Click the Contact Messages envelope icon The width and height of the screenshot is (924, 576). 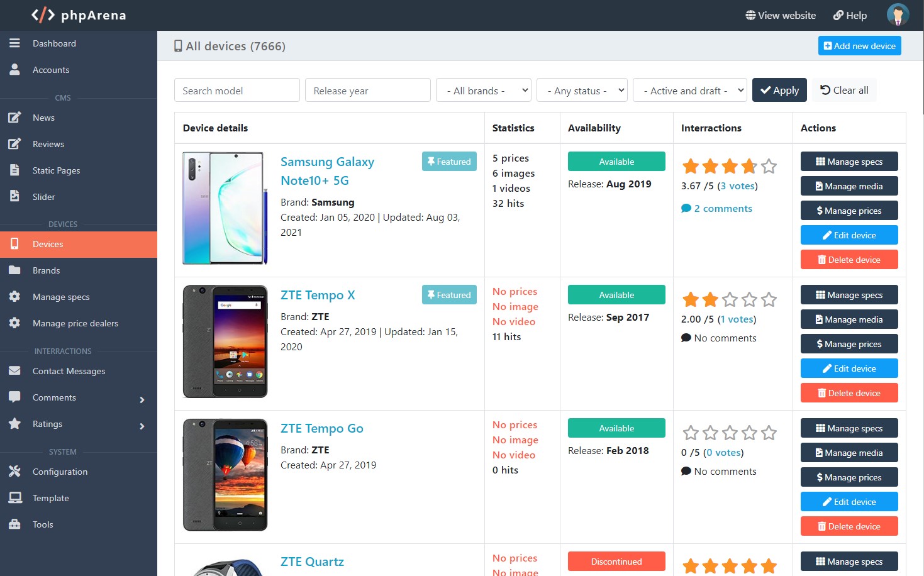(x=14, y=371)
